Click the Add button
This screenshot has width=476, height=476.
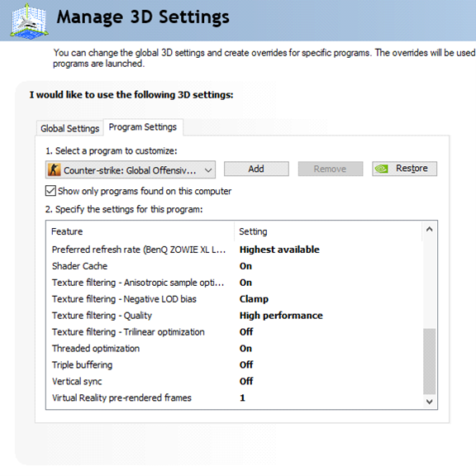[x=256, y=169]
